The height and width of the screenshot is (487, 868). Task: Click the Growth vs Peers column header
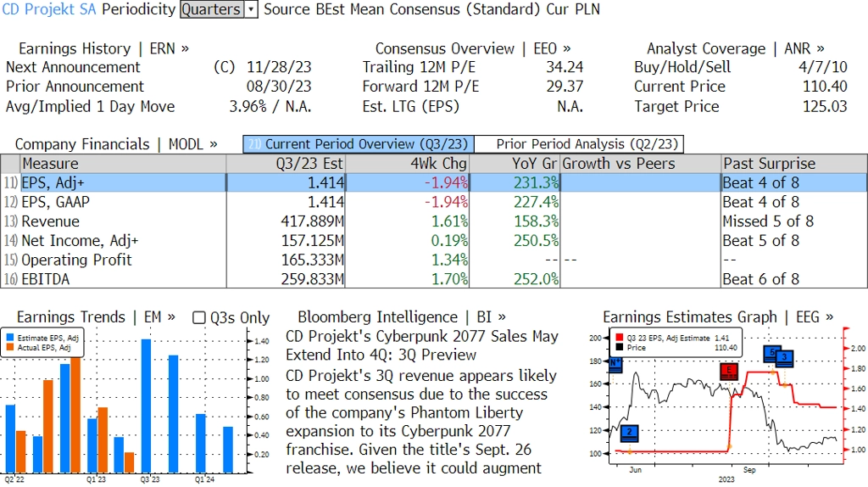(x=641, y=164)
